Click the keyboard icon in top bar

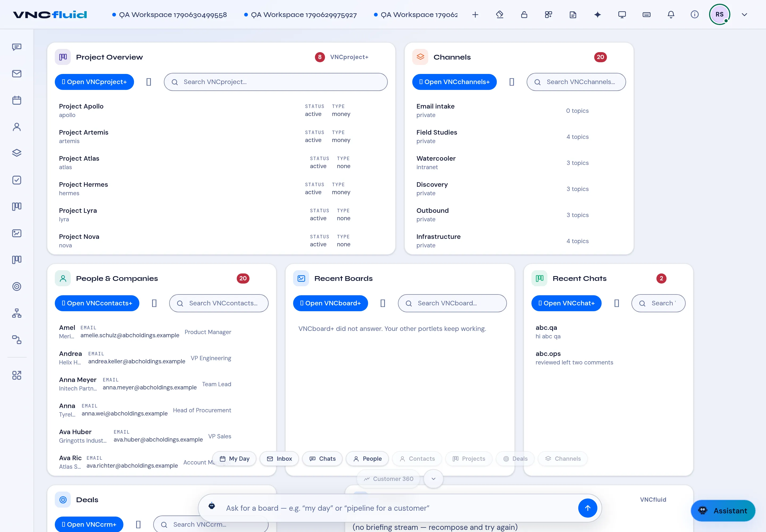click(647, 15)
